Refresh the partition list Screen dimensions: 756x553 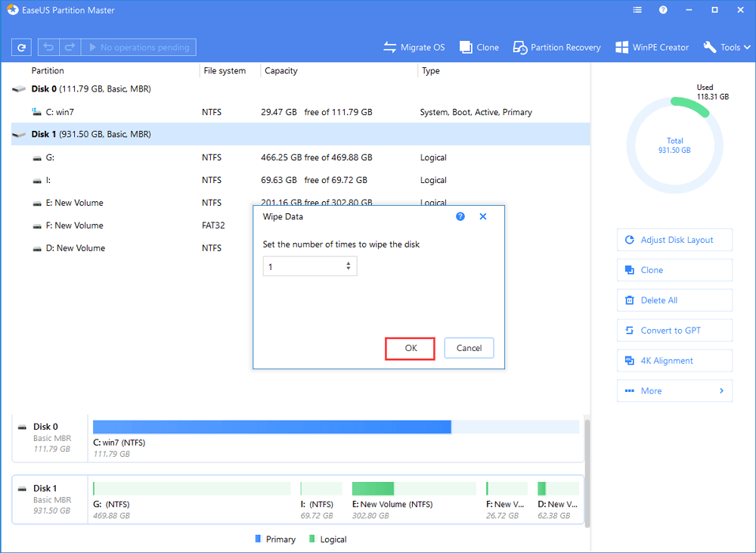21,47
